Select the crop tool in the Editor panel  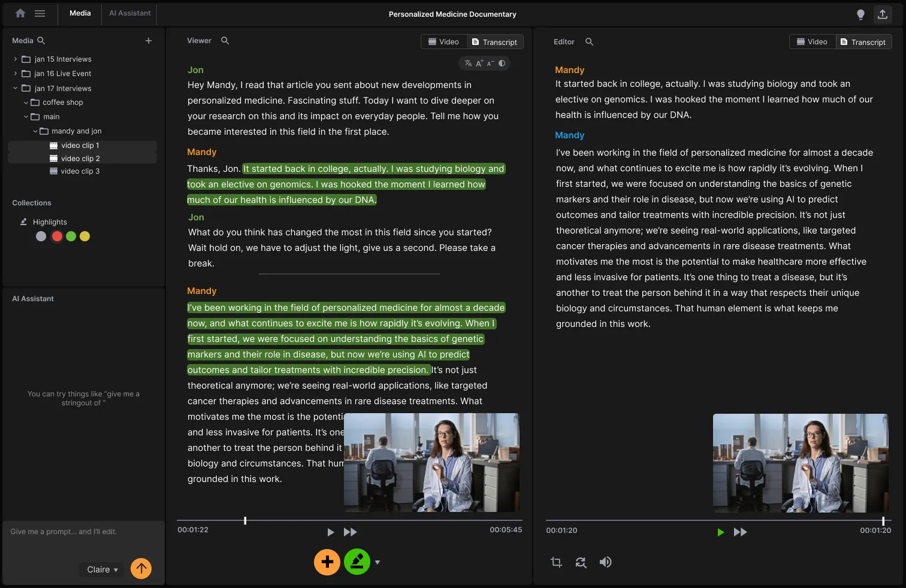[555, 562]
